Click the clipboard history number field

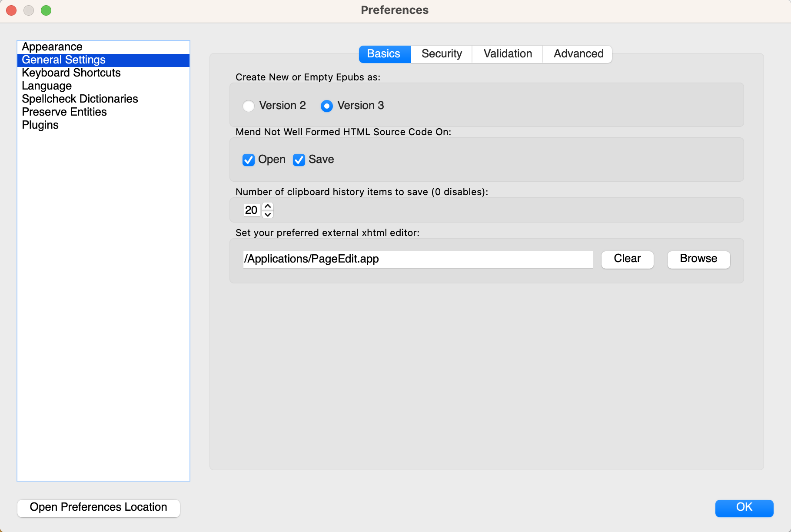251,210
